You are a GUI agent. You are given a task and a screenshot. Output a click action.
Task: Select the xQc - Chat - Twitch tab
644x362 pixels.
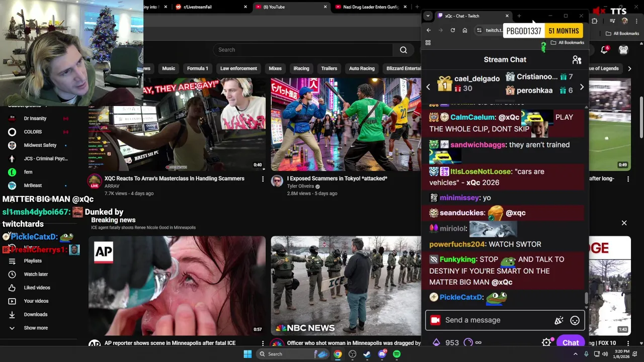(473, 16)
